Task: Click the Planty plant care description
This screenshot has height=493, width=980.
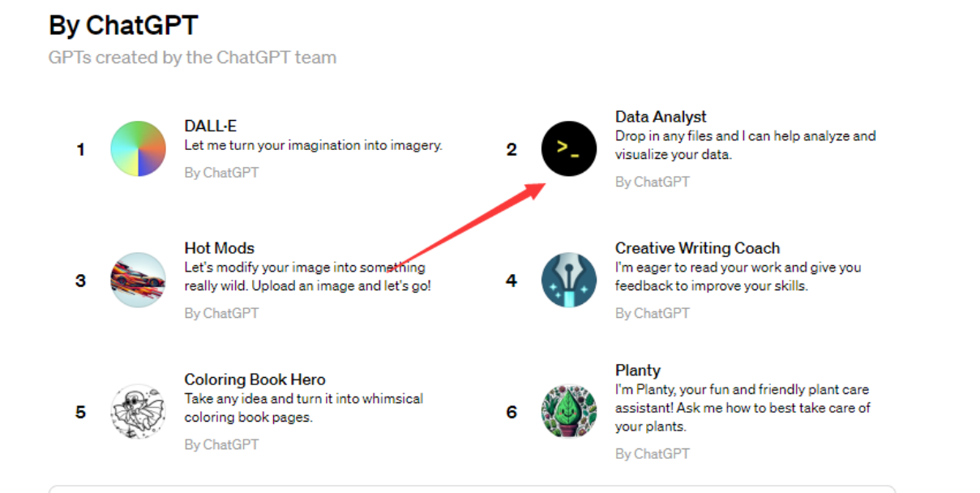Action: 742,408
